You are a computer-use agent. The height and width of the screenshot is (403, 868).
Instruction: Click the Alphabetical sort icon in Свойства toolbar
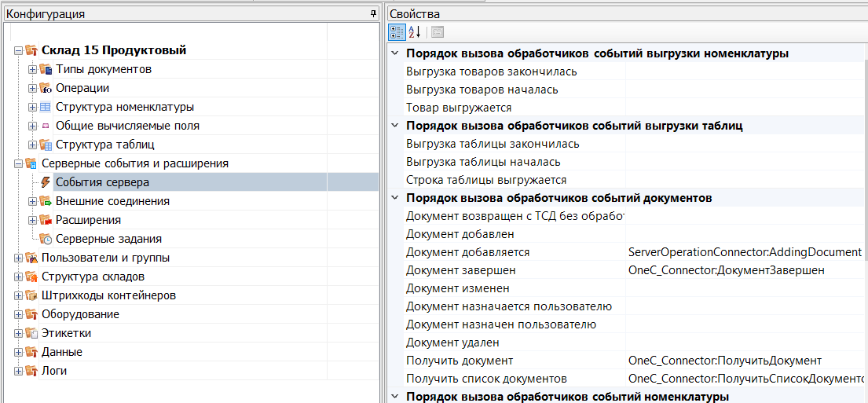pos(415,31)
